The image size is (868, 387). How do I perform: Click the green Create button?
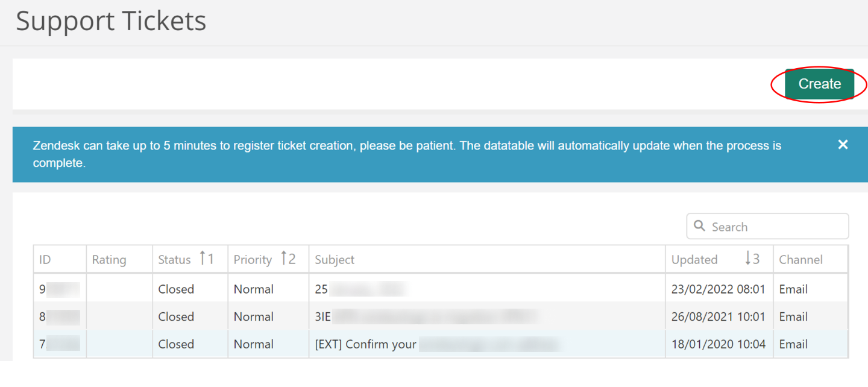coord(819,84)
